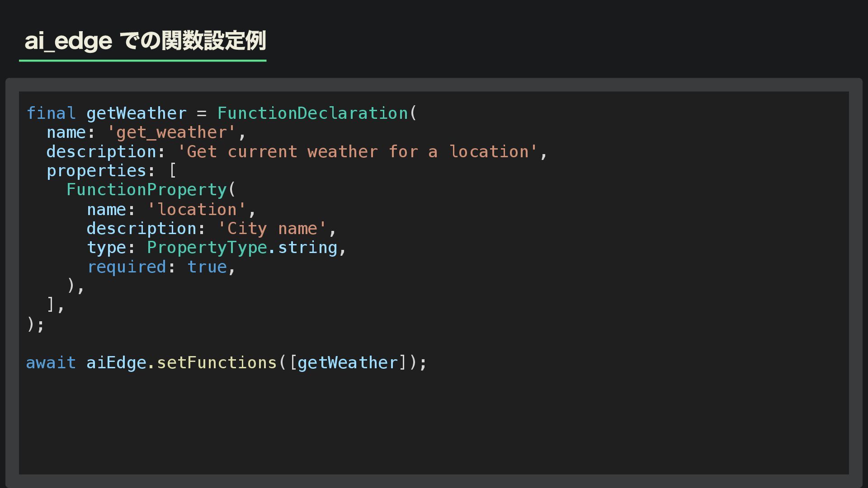Click the 'true' boolean value
Image resolution: width=868 pixels, height=488 pixels.
coord(207,267)
